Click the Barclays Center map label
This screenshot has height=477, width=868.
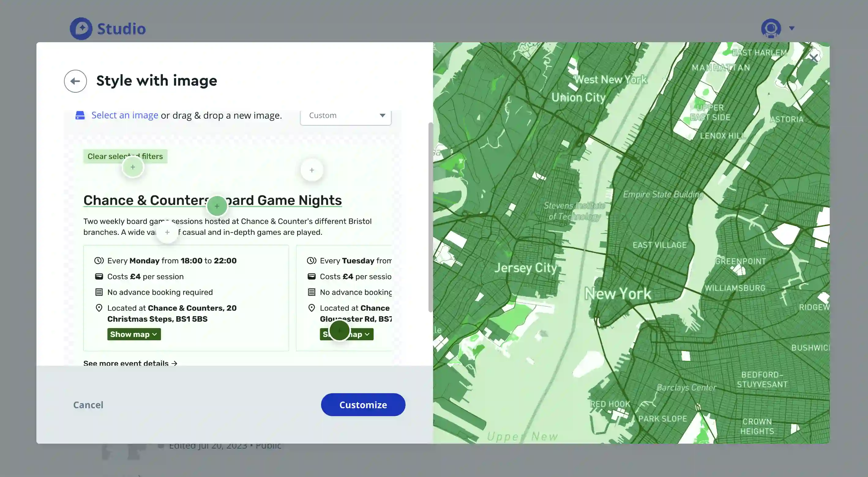tap(687, 387)
